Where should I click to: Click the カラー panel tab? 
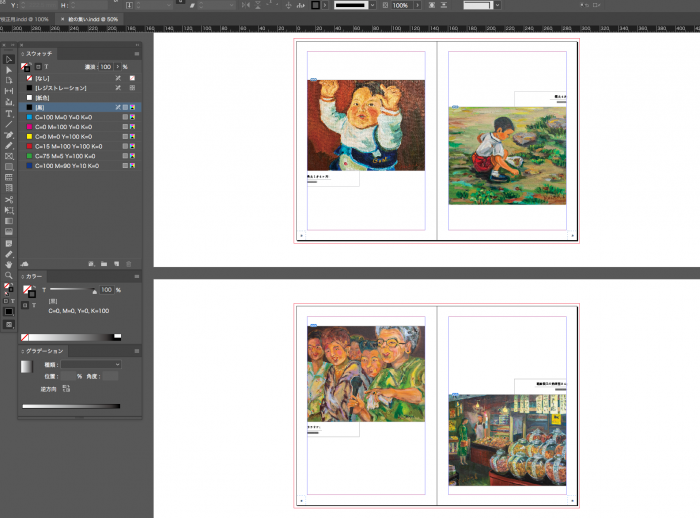pos(34,277)
